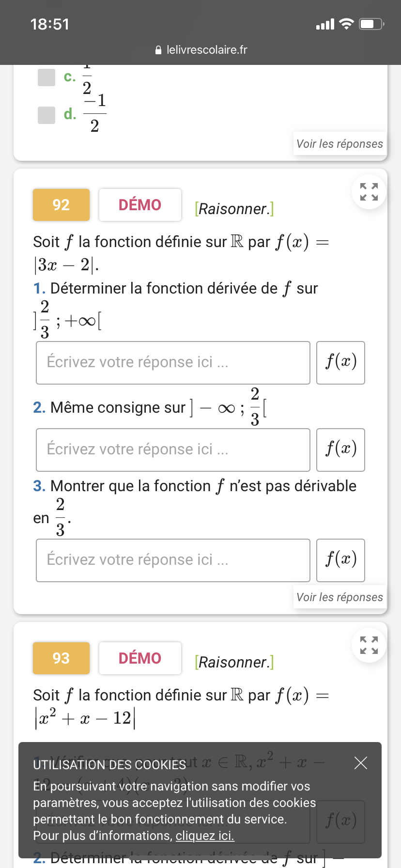Tap the battery status icon
The image size is (401, 868).
[x=371, y=24]
